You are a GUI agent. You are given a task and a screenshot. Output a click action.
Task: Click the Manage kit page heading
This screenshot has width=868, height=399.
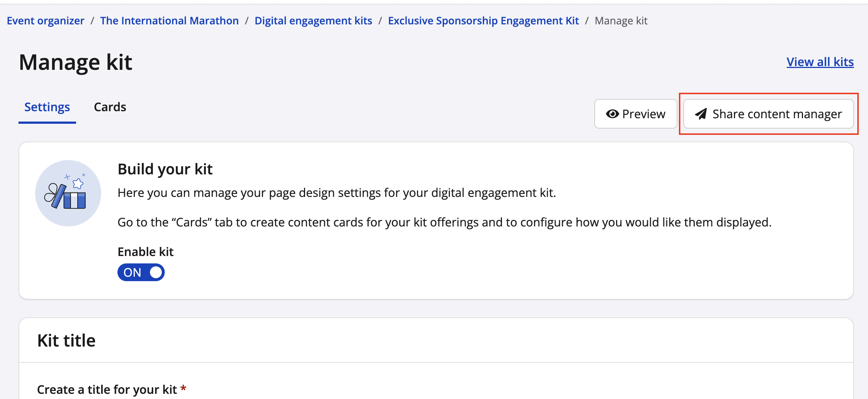pos(76,62)
